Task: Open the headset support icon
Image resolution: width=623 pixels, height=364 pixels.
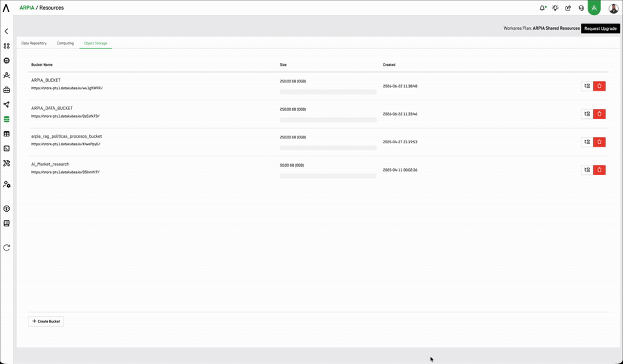Action: coord(581,8)
